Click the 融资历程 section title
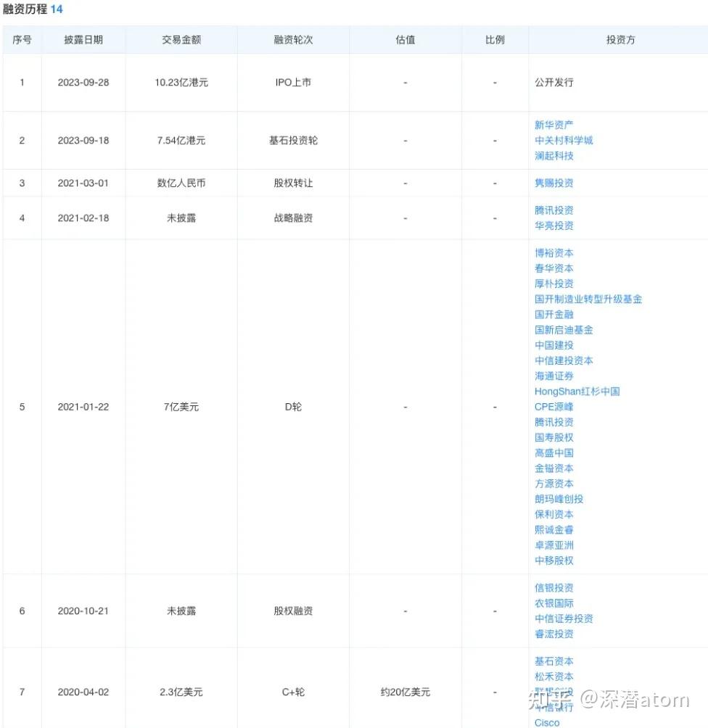This screenshot has width=708, height=728. coord(25,9)
